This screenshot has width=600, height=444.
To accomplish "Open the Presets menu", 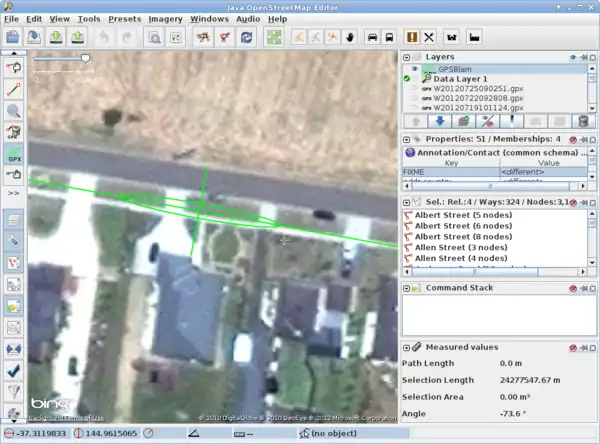I will coord(124,18).
